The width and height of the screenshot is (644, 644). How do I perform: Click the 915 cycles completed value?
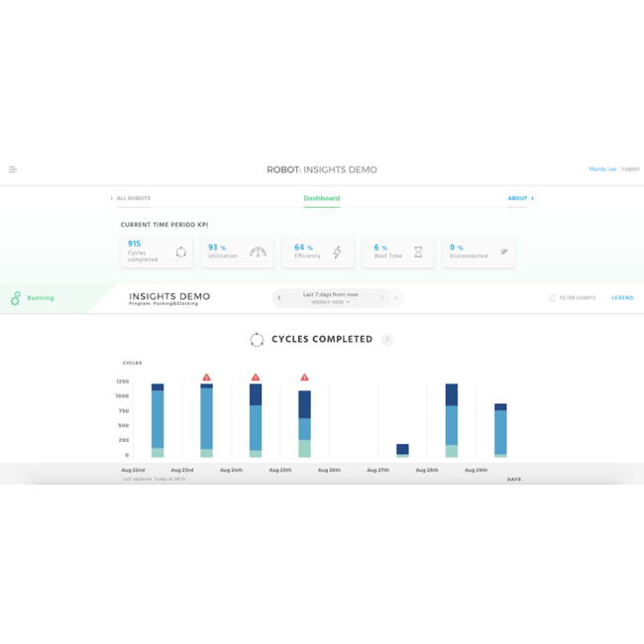click(134, 244)
